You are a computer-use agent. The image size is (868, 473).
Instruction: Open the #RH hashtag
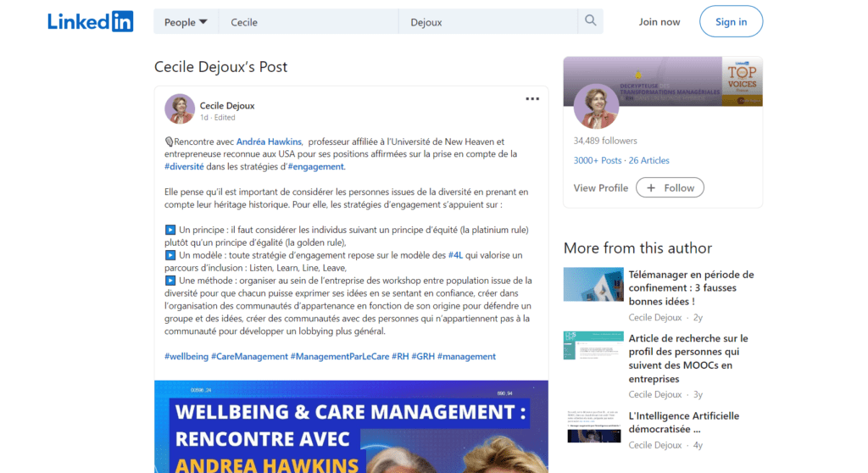(x=400, y=356)
